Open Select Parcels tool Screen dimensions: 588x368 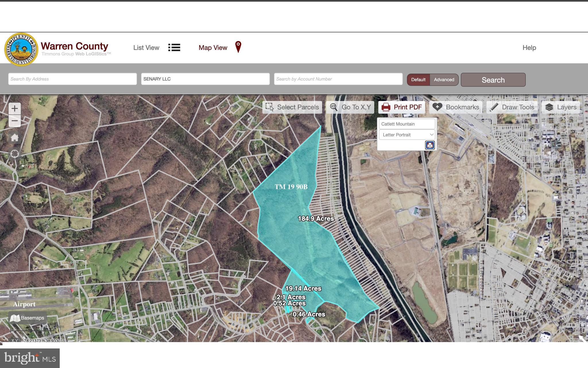pos(292,107)
